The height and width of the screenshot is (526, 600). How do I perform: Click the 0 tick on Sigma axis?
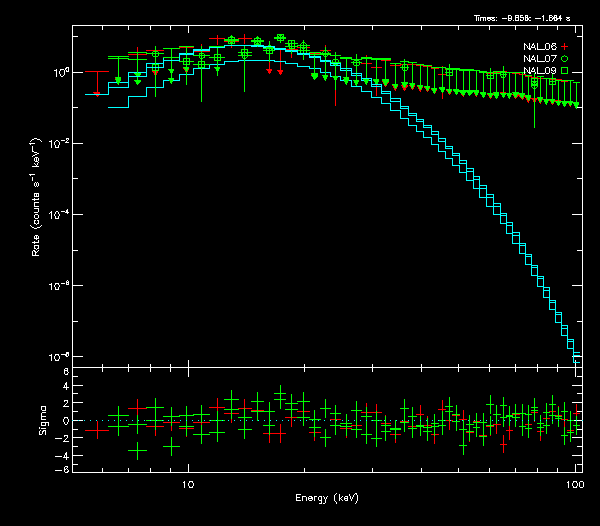point(64,421)
